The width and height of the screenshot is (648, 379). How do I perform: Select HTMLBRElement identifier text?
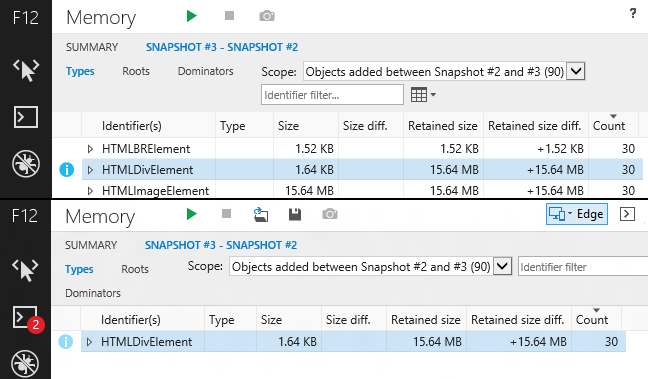click(146, 149)
